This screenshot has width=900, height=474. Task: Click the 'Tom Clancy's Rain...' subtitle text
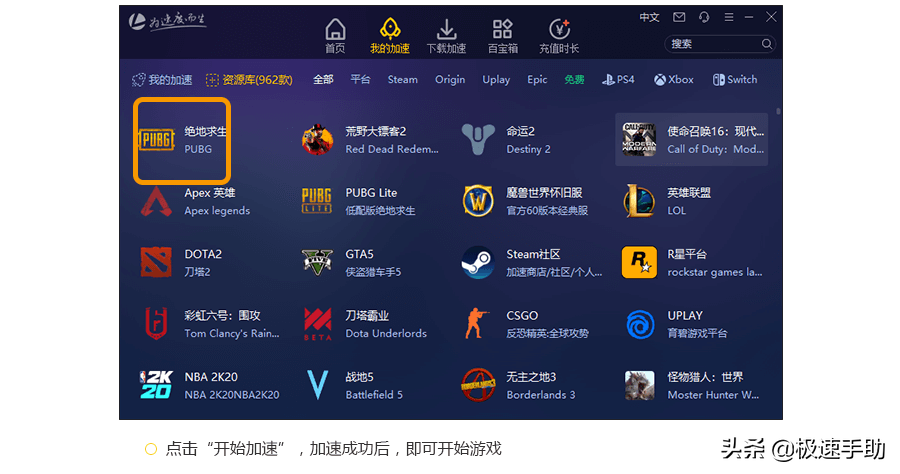[x=231, y=333]
